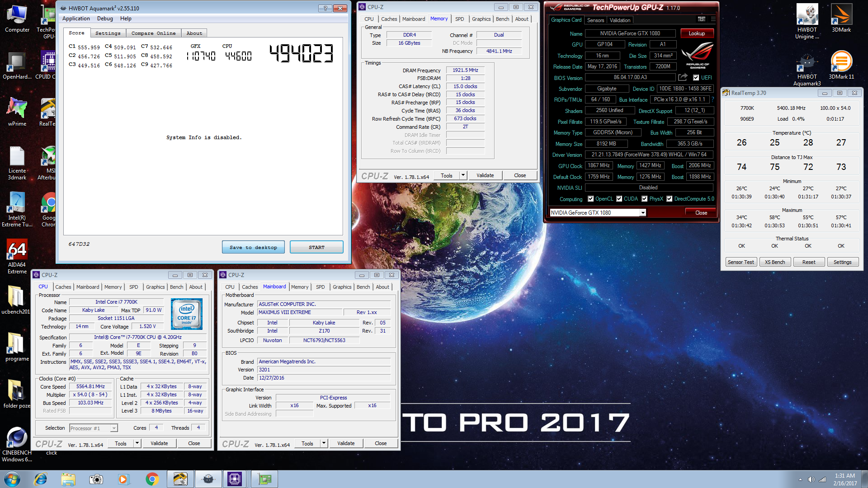Toggle UEFI checkbox in GPU-Z
Screen dimensions: 868x488
696,78
